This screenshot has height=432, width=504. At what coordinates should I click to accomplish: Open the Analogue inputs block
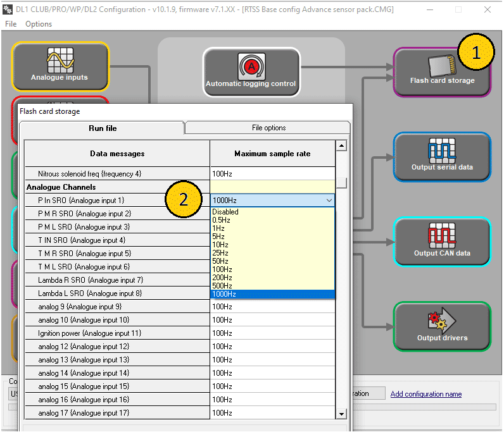[60, 66]
